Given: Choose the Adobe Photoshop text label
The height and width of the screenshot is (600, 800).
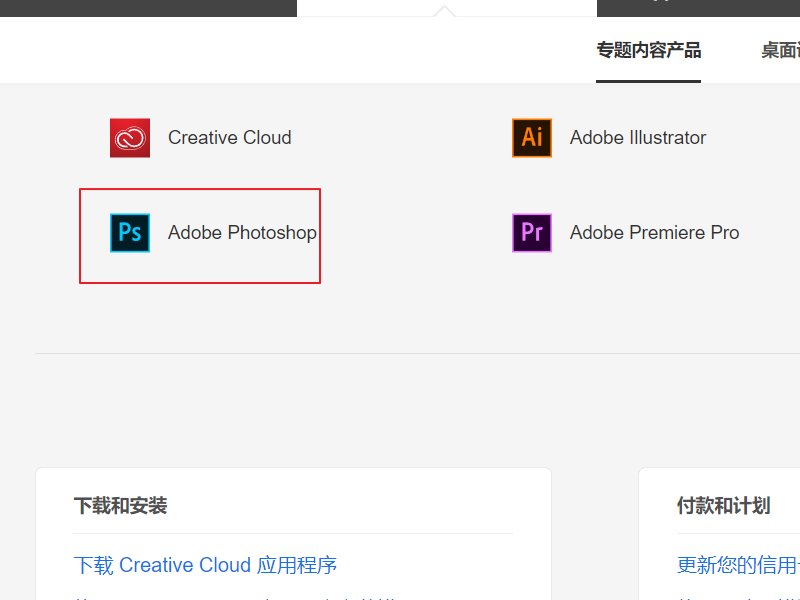Looking at the screenshot, I should (242, 233).
